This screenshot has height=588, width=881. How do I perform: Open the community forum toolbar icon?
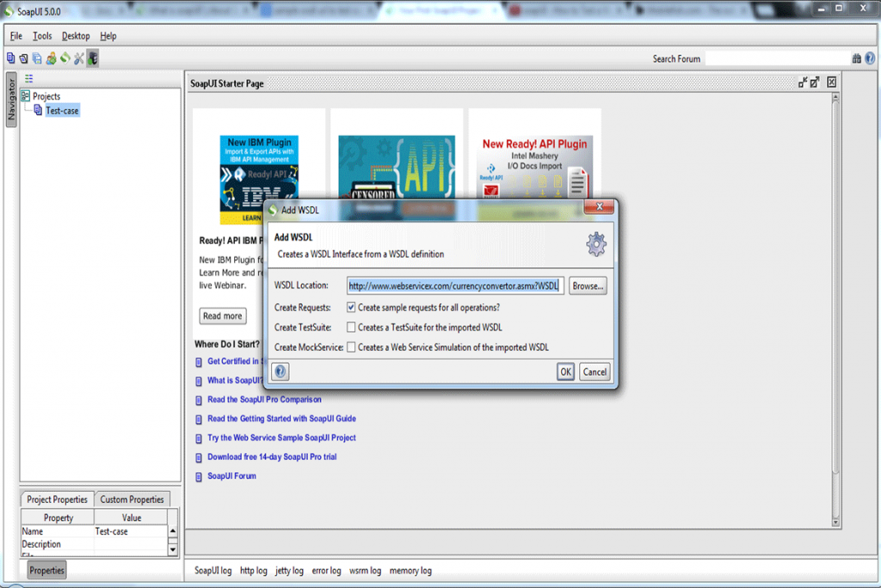tap(51, 58)
